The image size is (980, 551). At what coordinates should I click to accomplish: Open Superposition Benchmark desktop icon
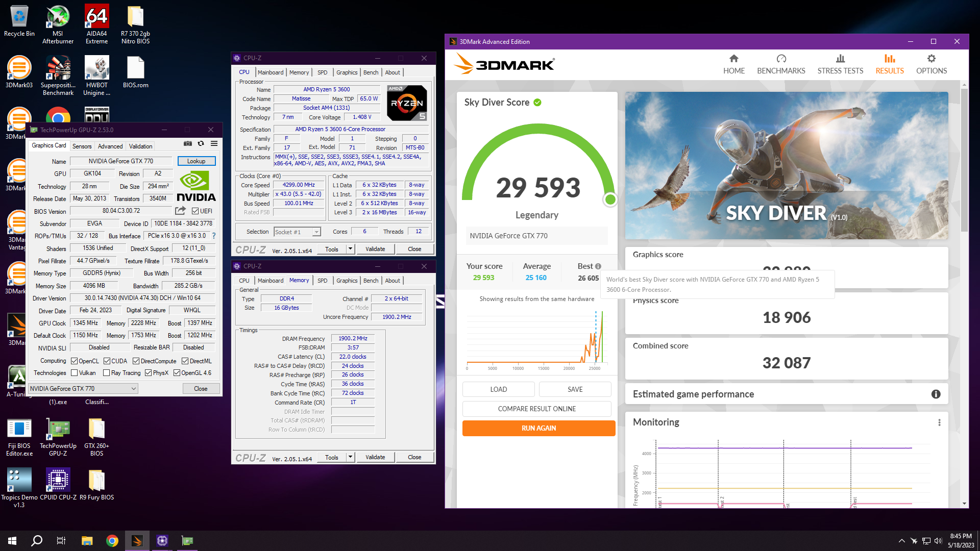coord(58,76)
